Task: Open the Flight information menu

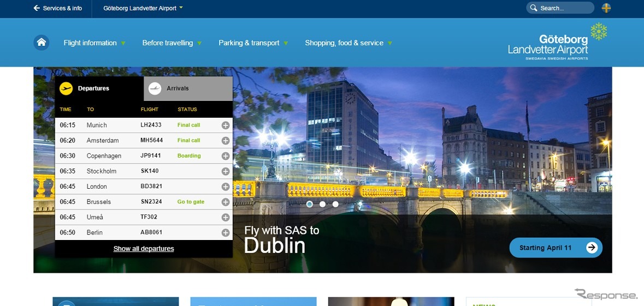Action: pos(94,43)
